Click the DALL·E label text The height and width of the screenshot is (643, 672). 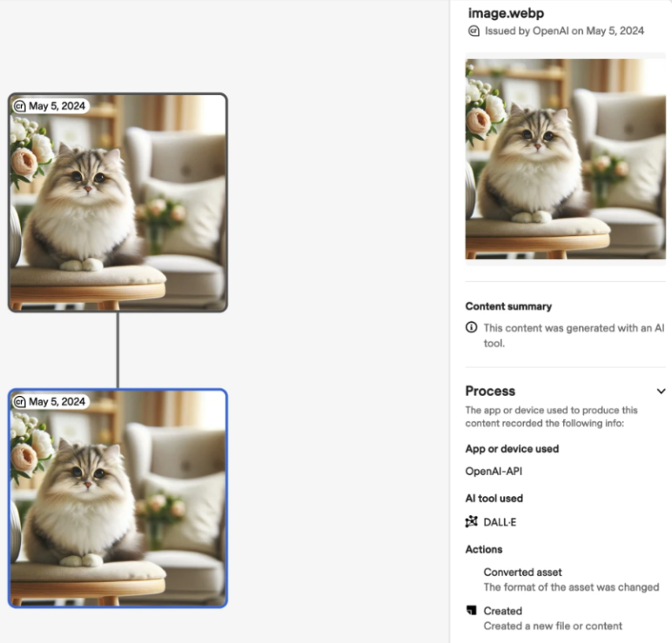pyautogui.click(x=500, y=522)
